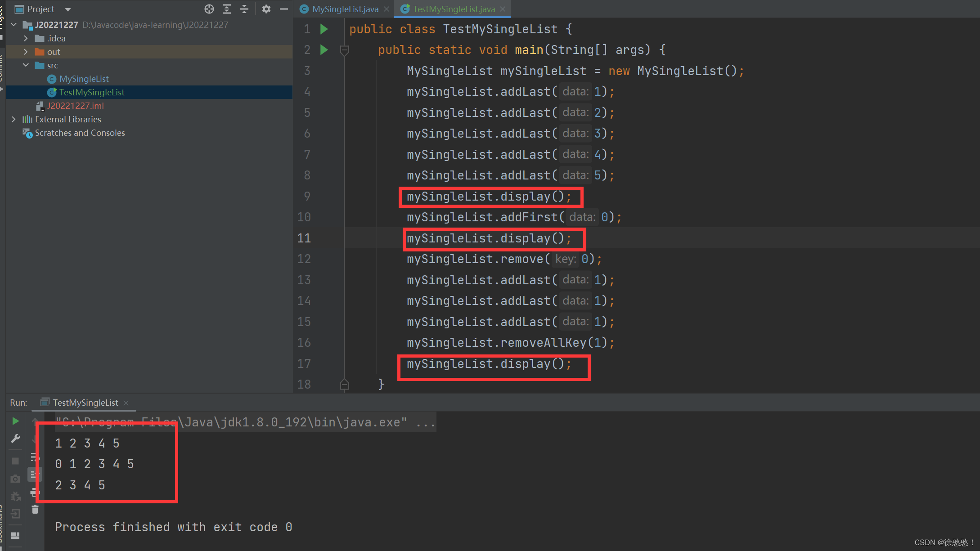Click the rerun button in Run panel
The width and height of the screenshot is (980, 551).
(x=15, y=421)
